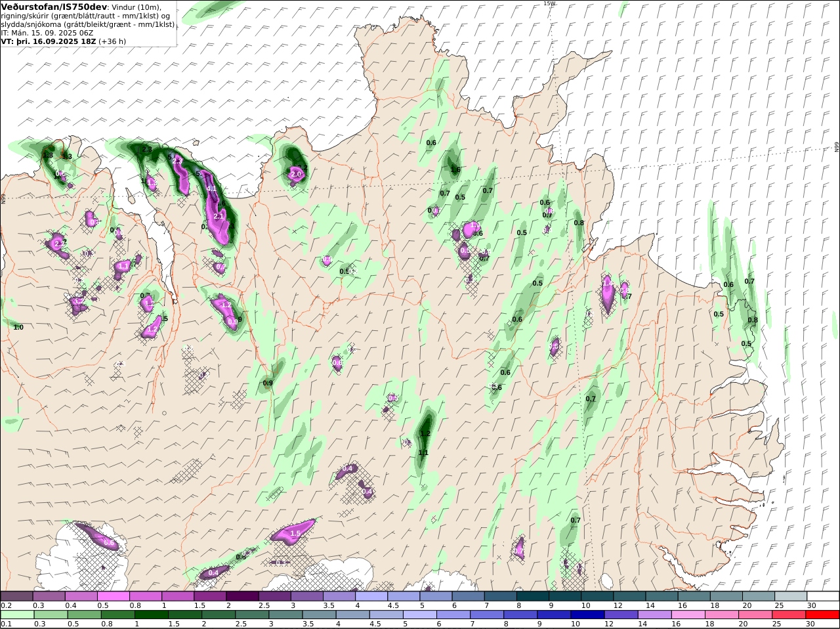Click the 30 label in rain legend row

tap(809, 624)
